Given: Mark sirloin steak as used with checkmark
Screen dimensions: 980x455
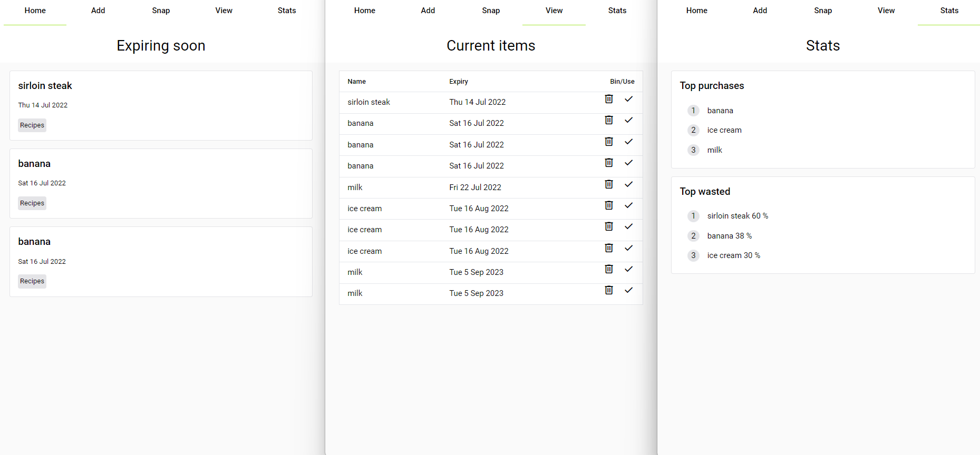Looking at the screenshot, I should 628,99.
